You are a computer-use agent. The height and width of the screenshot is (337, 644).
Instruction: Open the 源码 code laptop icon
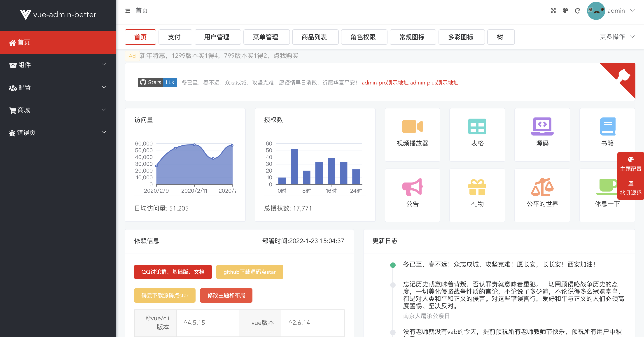pyautogui.click(x=542, y=126)
